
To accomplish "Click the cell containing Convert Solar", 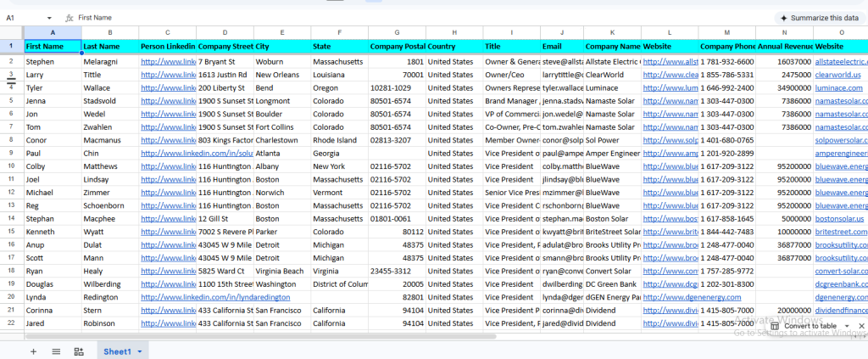I will click(612, 271).
